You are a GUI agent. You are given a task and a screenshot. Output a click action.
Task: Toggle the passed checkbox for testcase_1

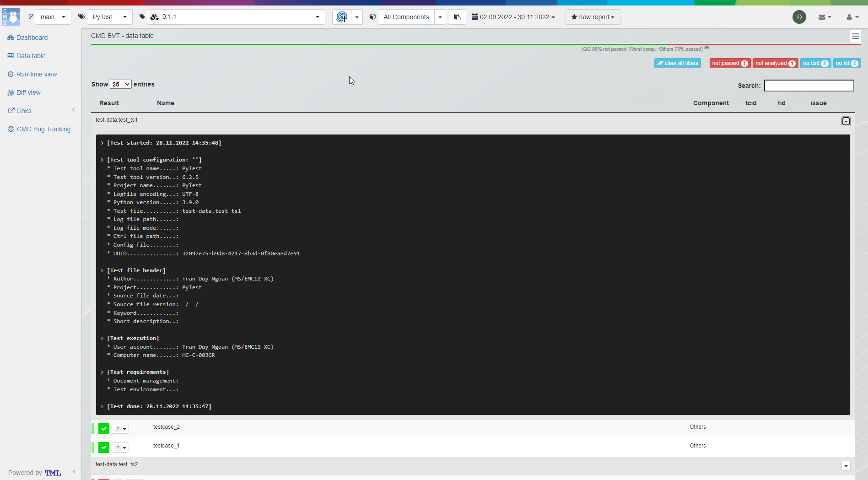point(104,448)
